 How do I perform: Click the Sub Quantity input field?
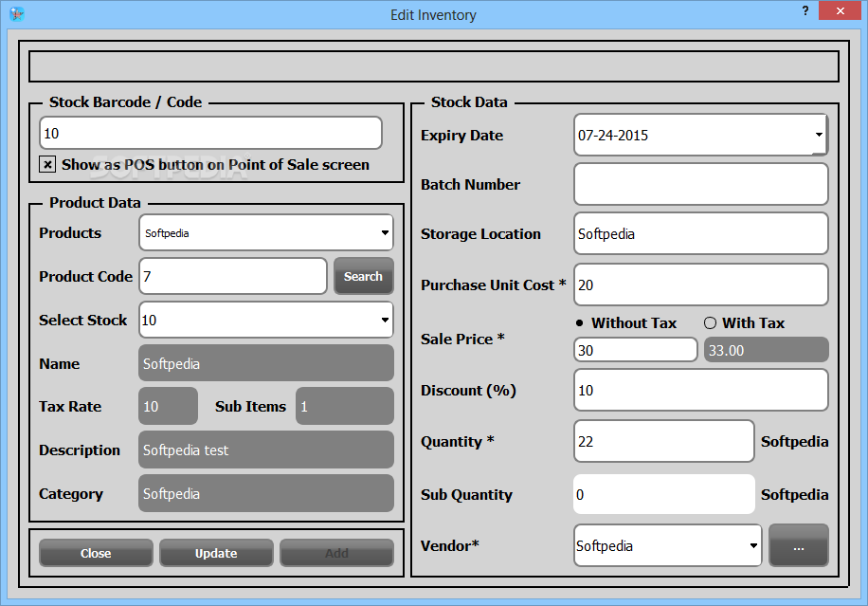[664, 494]
